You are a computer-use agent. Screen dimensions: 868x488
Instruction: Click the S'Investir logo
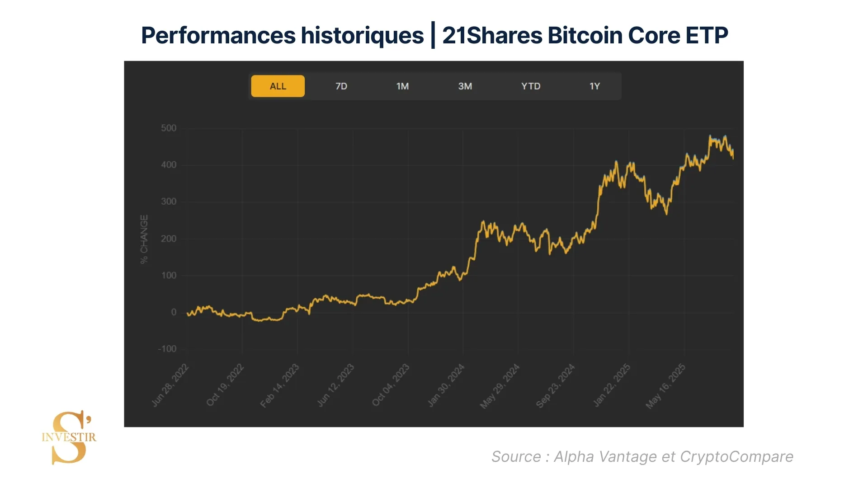(x=69, y=437)
